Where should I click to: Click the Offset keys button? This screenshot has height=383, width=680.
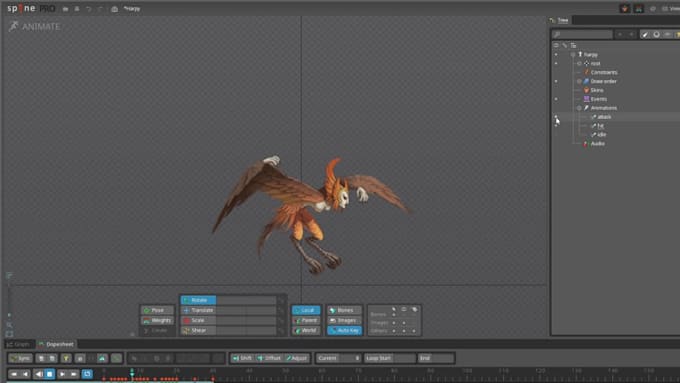(269, 358)
